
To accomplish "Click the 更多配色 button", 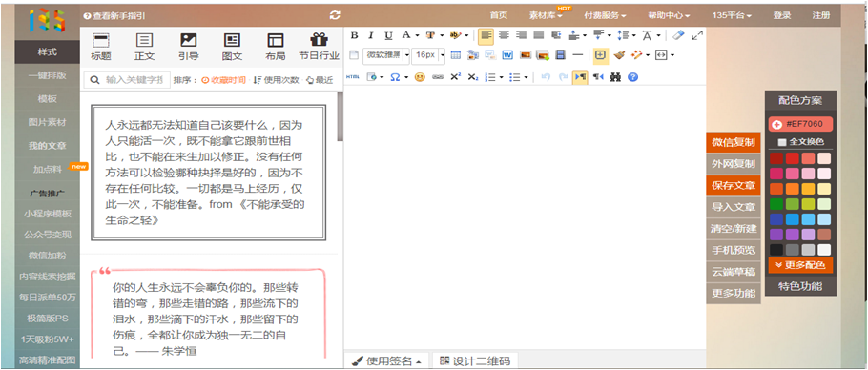I will [800, 265].
